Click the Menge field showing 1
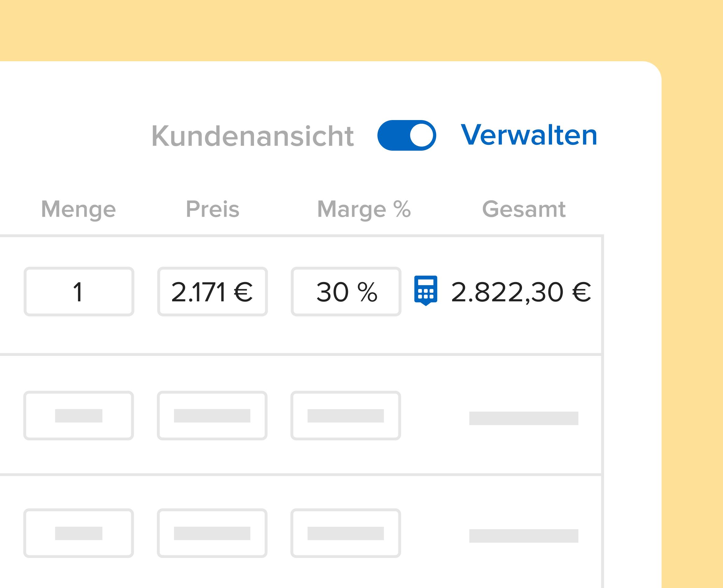723x588 pixels. pos(79,292)
